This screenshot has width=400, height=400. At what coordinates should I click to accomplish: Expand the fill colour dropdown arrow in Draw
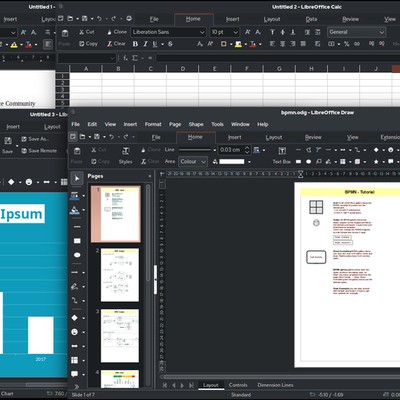pos(249,162)
